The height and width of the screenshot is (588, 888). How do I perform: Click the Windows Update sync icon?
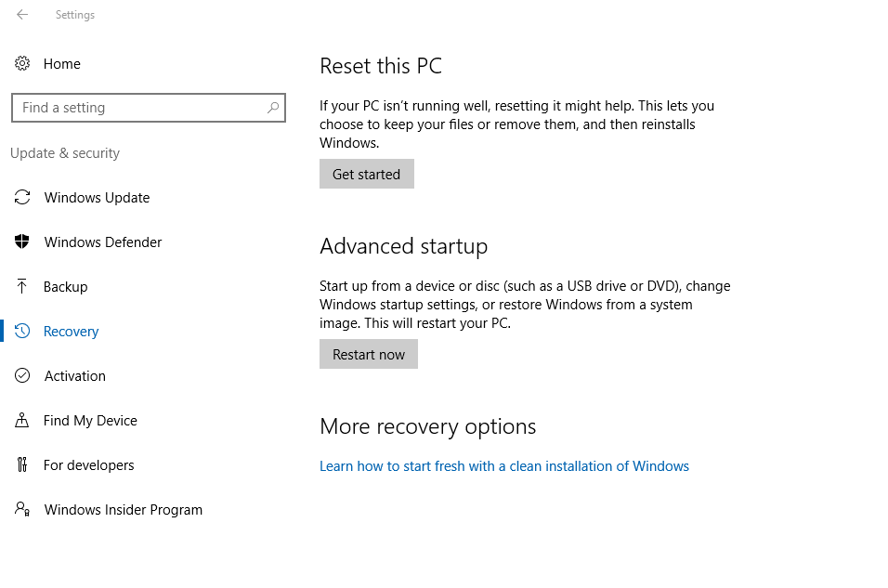pos(22,198)
